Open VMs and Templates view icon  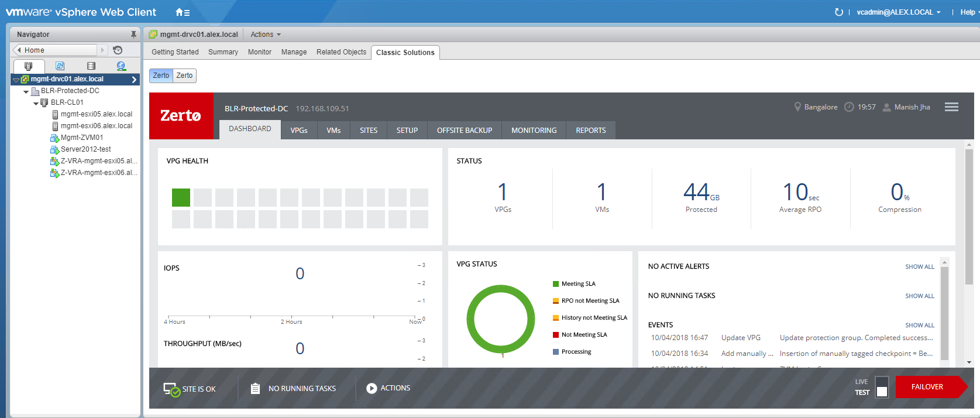[x=60, y=66]
